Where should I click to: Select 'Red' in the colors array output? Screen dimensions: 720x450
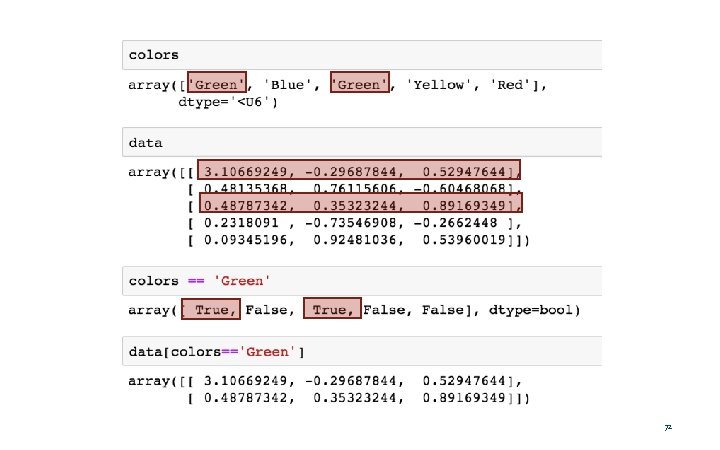510,85
